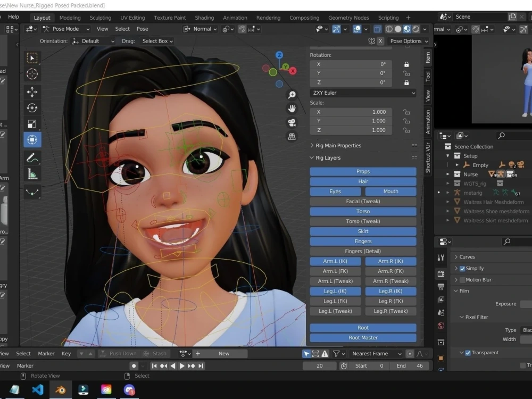Activate the 3D Cursor tool
The height and width of the screenshot is (399, 532).
32,74
